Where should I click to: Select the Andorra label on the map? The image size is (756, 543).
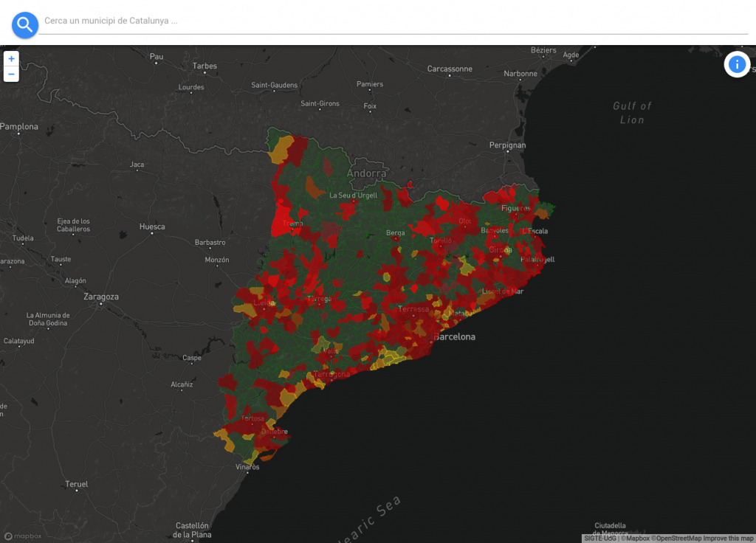tap(366, 173)
